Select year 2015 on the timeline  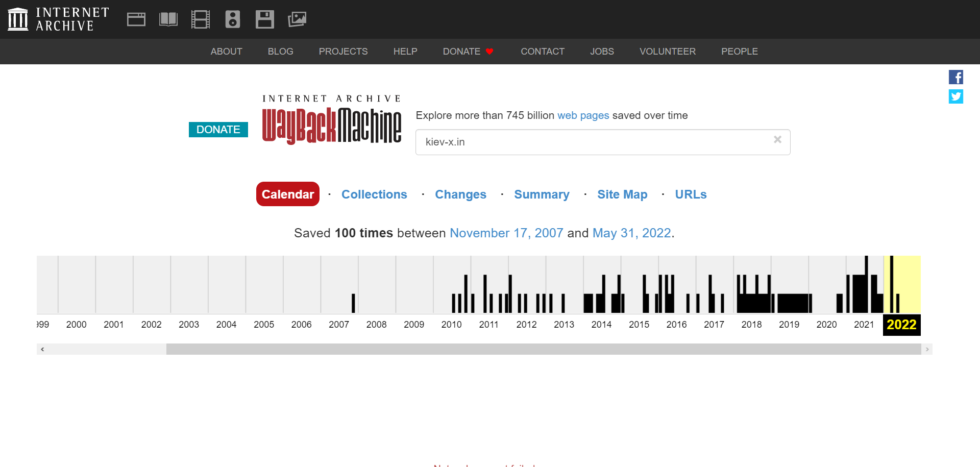pyautogui.click(x=639, y=325)
